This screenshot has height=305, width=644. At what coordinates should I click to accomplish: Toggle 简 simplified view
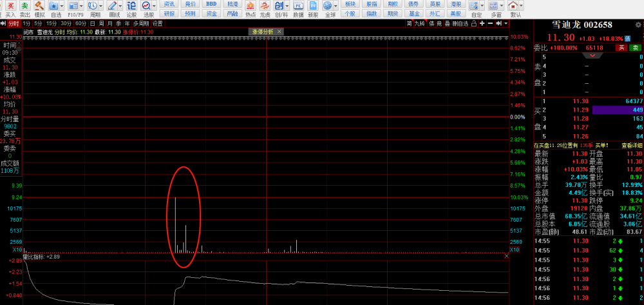[409, 23]
